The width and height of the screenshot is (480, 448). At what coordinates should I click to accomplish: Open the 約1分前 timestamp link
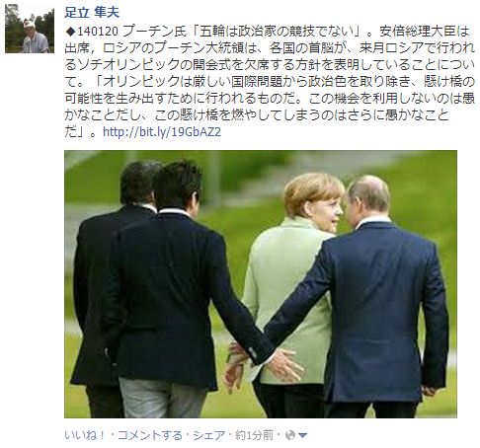pos(254,435)
